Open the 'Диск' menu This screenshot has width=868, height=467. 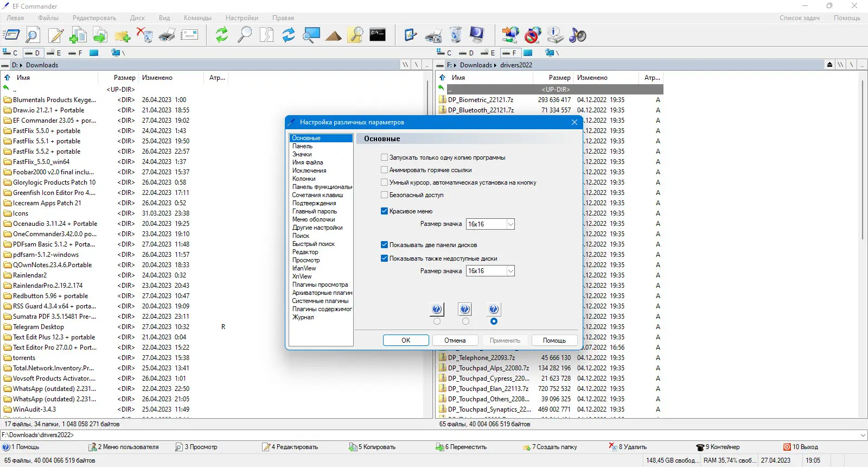[137, 18]
